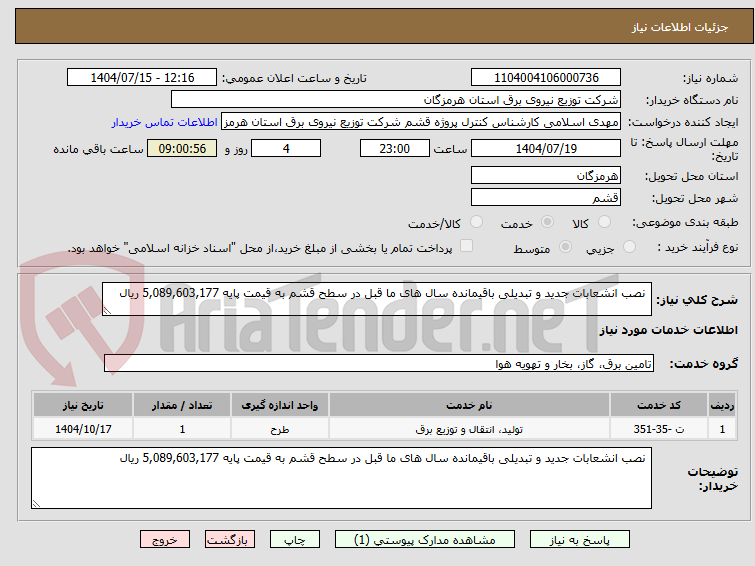Screen dimensions: 755x566
Task: Click service code cell ت -35-351
Action: coord(658,429)
